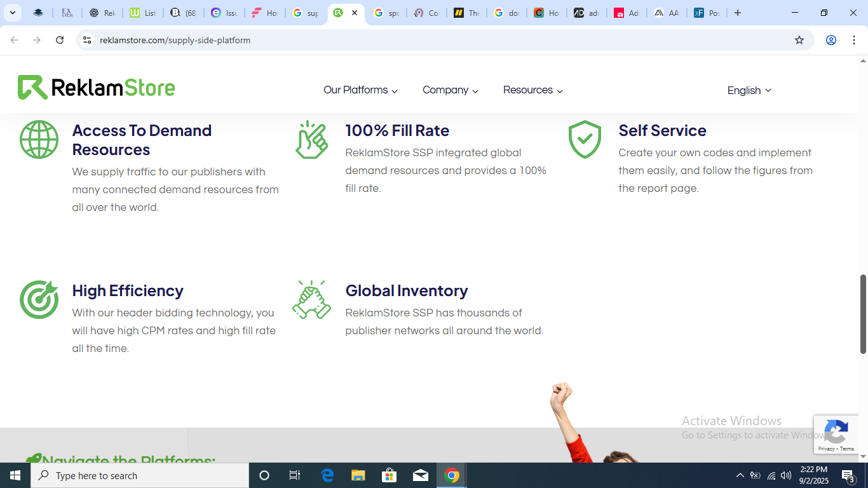Image resolution: width=868 pixels, height=488 pixels.
Task: Expand the Company dropdown menu
Action: [451, 90]
